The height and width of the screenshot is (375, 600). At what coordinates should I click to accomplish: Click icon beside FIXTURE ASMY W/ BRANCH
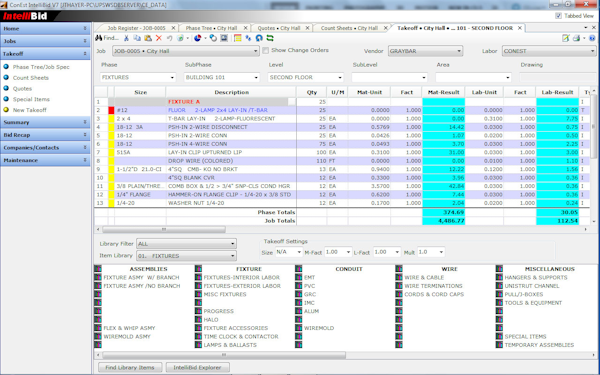coord(98,277)
